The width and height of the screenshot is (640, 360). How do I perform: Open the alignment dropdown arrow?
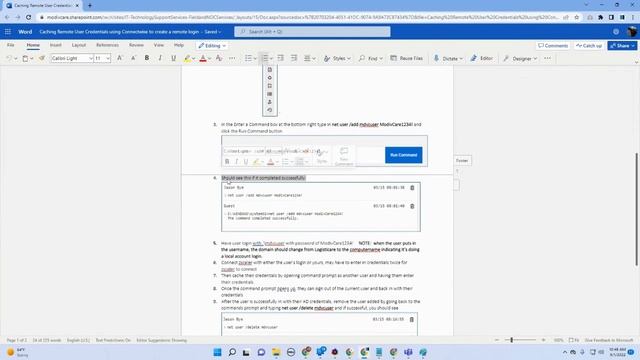click(314, 59)
